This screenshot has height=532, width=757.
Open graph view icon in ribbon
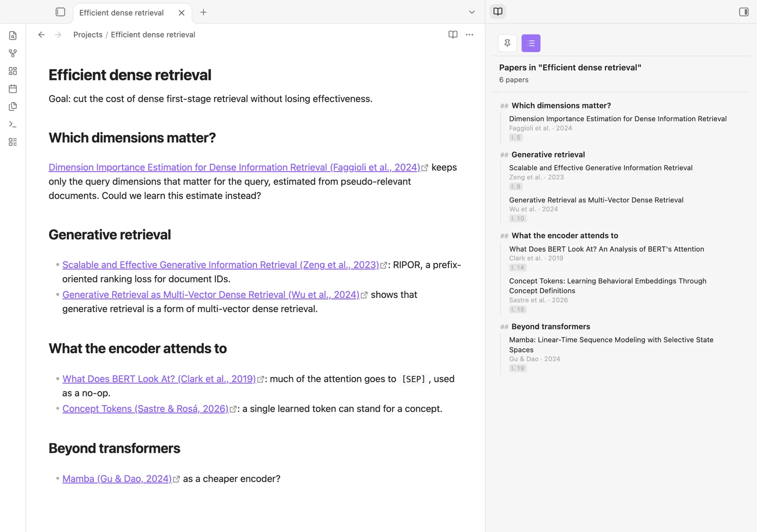coord(13,53)
